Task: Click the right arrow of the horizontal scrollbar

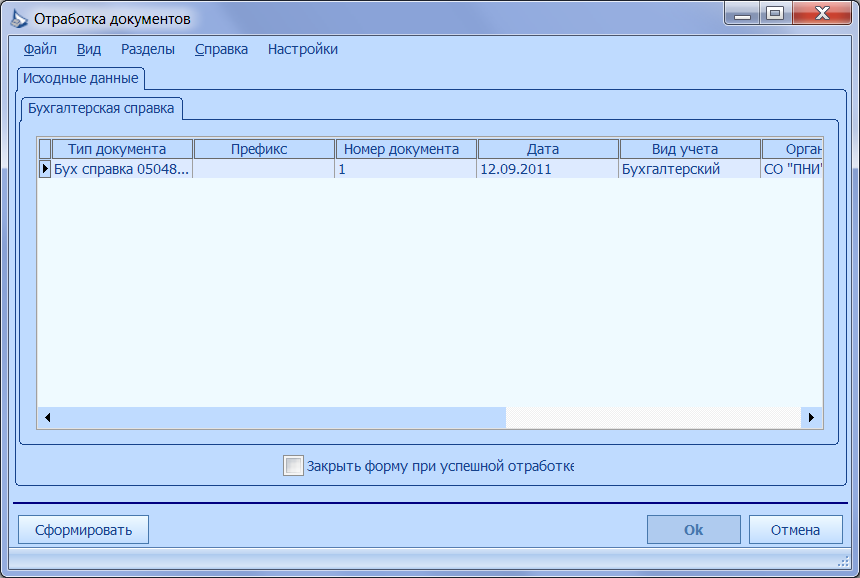Action: coord(811,418)
